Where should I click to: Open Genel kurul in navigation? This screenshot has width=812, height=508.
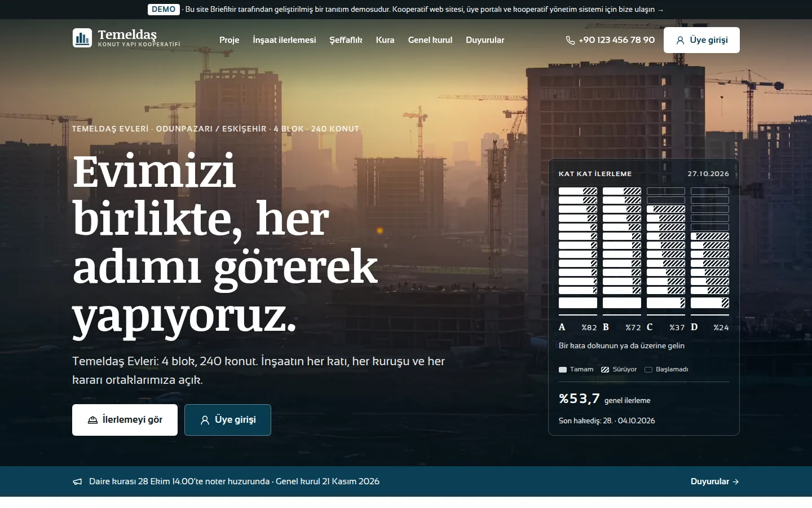430,40
